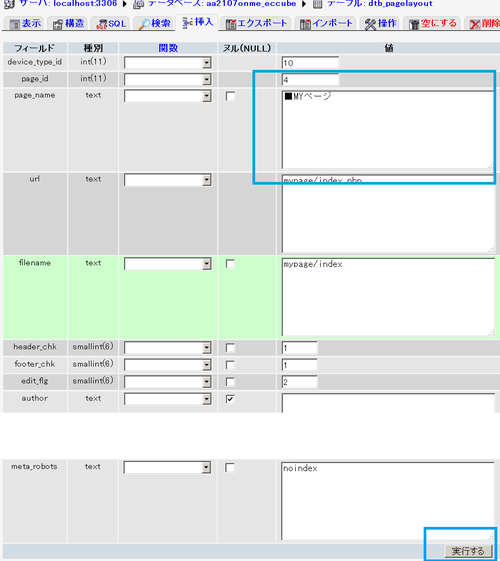The height and width of the screenshot is (561, 500).
Task: Click the 'フィールド' column header
Action: point(34,48)
